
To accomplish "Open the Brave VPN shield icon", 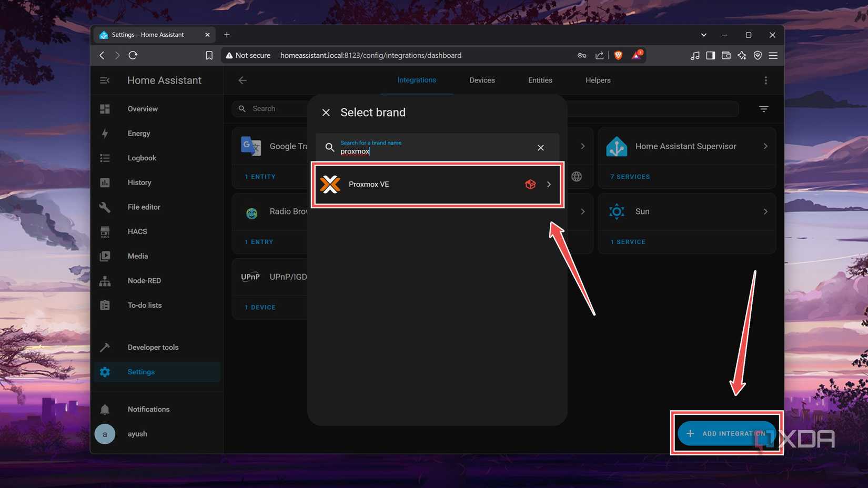I will click(758, 55).
